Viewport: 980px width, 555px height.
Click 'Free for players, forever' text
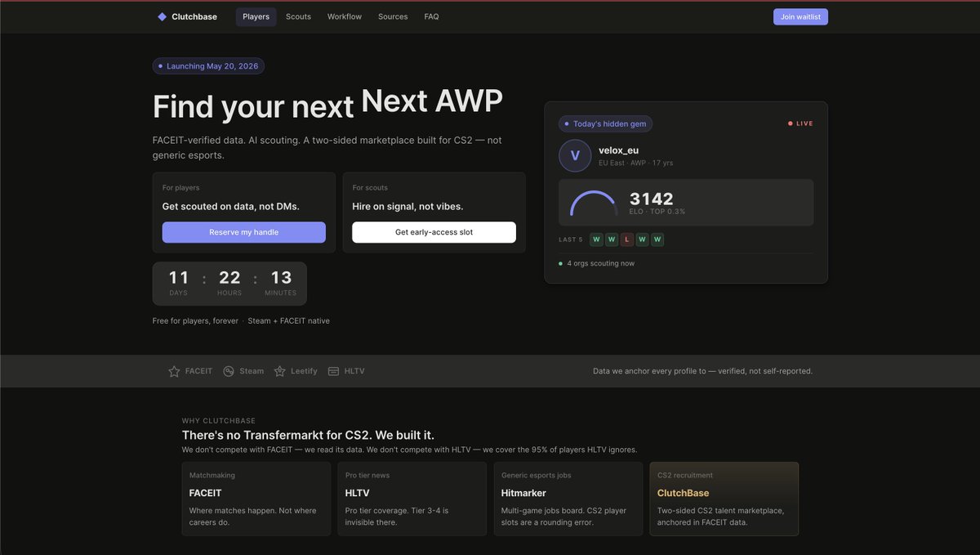tap(195, 321)
